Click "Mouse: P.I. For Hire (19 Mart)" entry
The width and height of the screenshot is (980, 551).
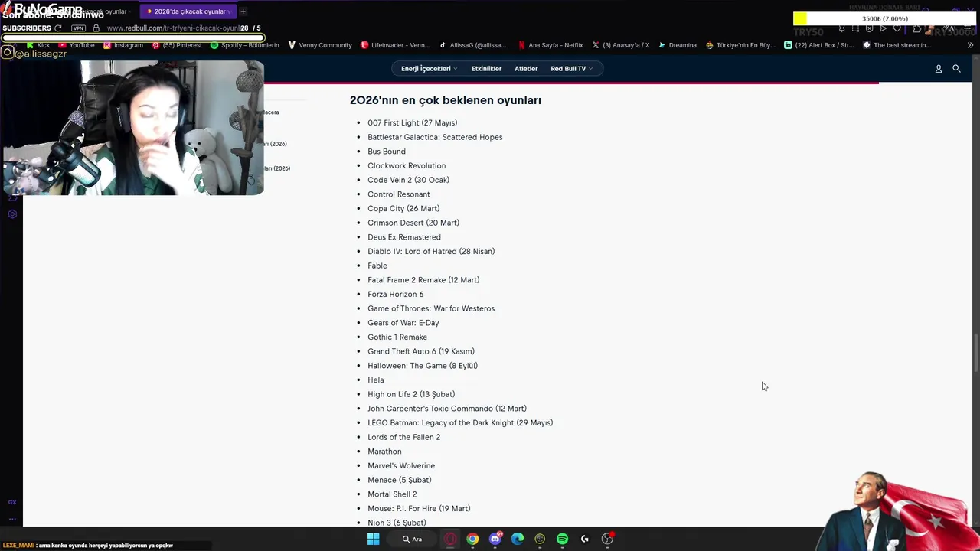click(x=419, y=508)
